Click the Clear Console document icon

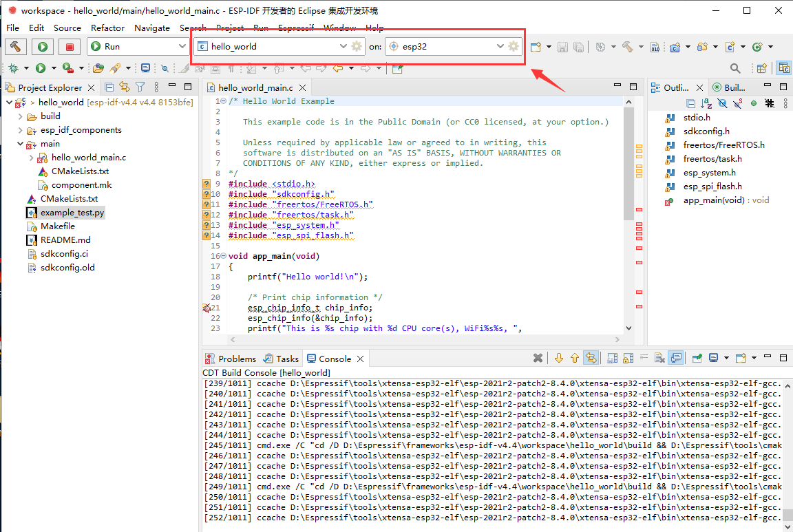pyautogui.click(x=659, y=358)
